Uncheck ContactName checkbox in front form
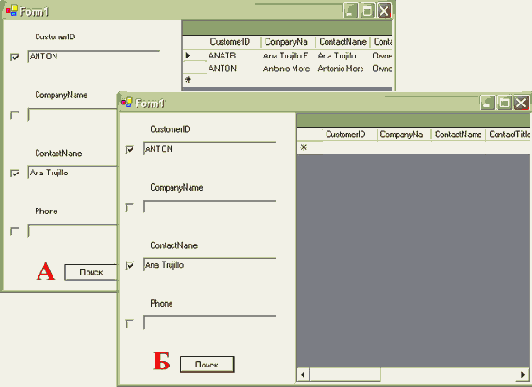 click(130, 265)
